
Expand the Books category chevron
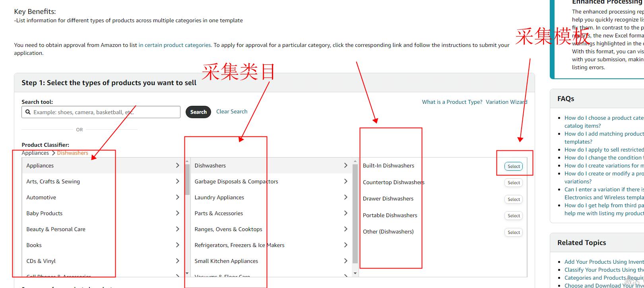178,245
